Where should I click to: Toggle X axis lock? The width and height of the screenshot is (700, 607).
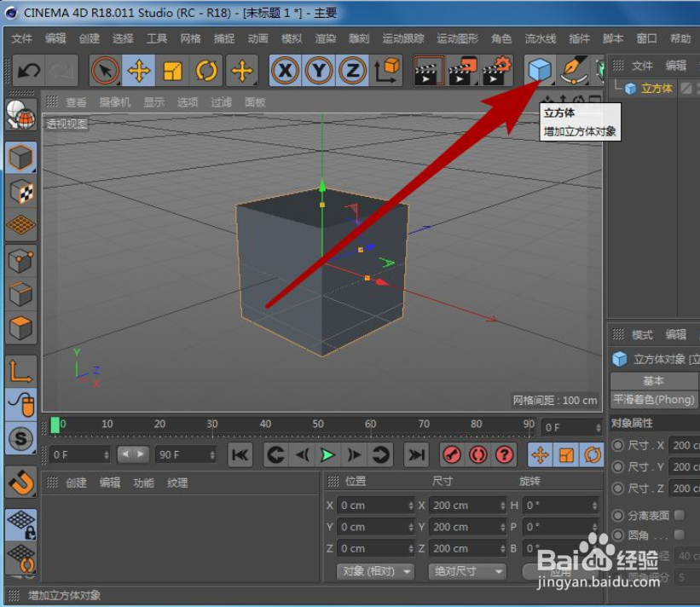(286, 70)
